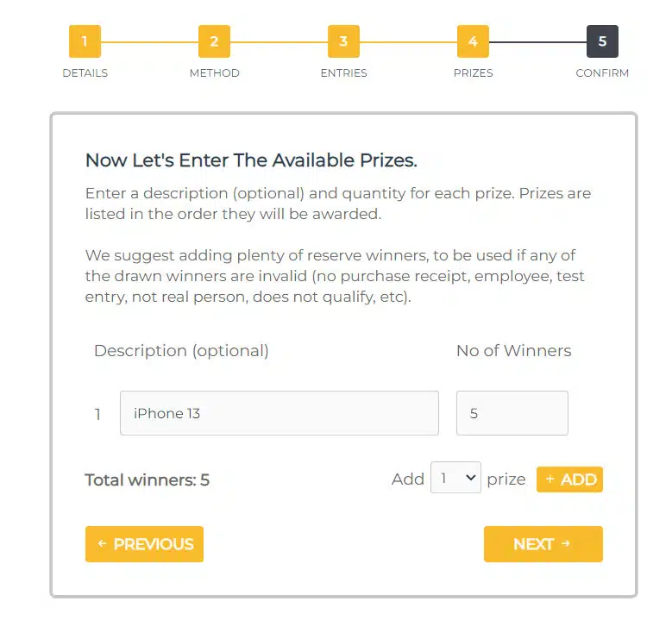Screen dimensions: 672x633
Task: Click the Description (optional) column label
Action: tap(181, 351)
